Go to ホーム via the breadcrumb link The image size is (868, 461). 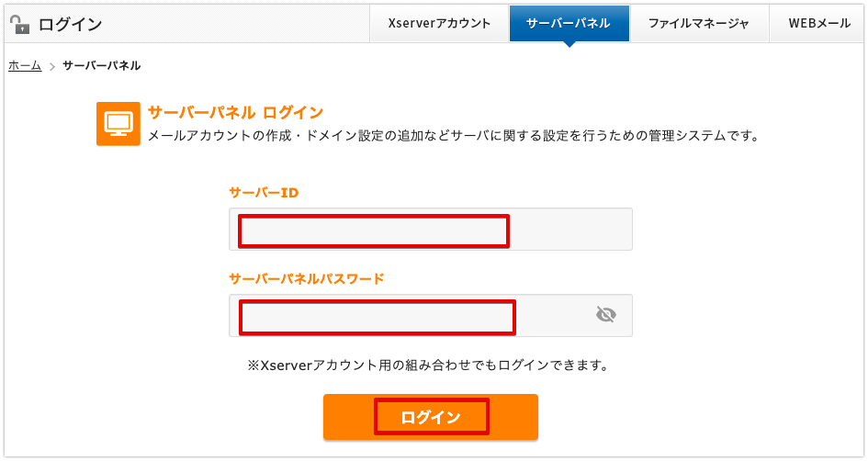25,66
